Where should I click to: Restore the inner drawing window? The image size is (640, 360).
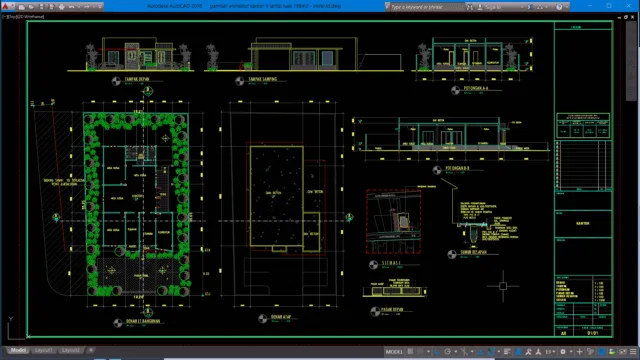[x=626, y=17]
